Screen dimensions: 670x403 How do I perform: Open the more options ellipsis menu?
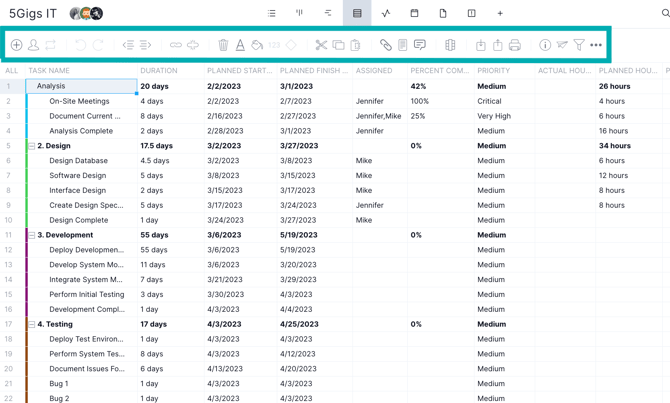point(596,45)
